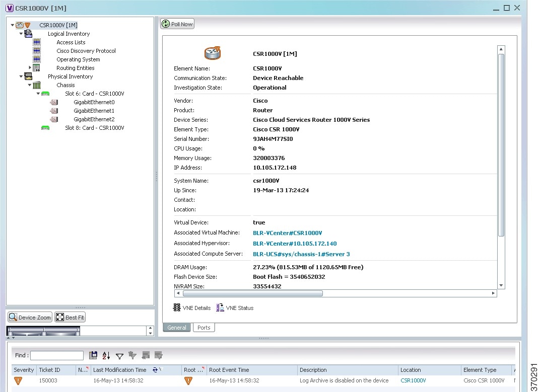Click the vertical scrollbar thumb in properties
Image resolution: width=538 pixels, height=392 pixels.
(x=501, y=145)
